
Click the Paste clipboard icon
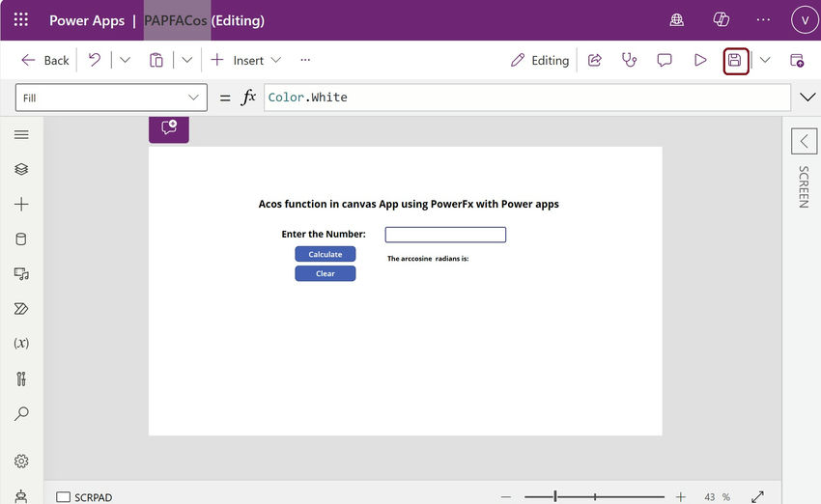click(156, 60)
